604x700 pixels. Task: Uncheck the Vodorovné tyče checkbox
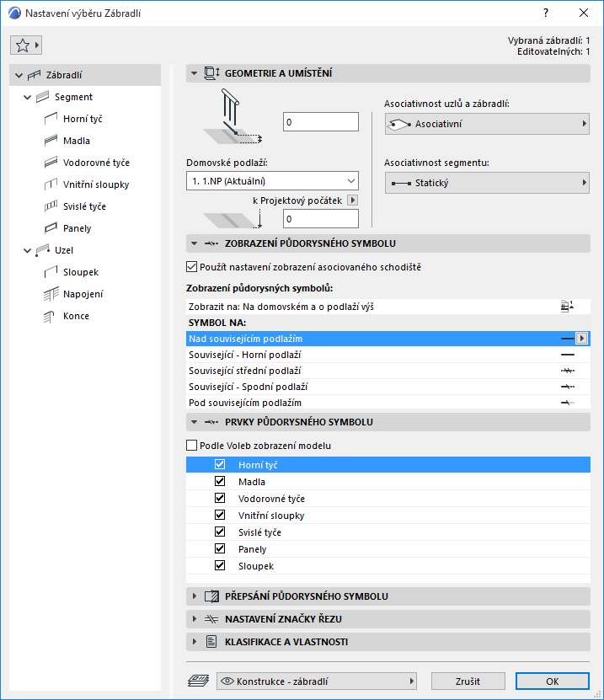coord(220,499)
